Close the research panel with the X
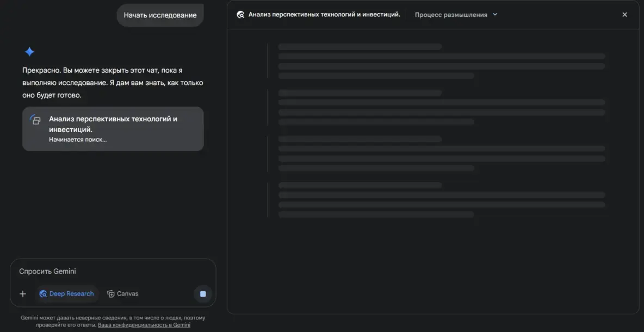This screenshot has width=644, height=332. pos(624,15)
